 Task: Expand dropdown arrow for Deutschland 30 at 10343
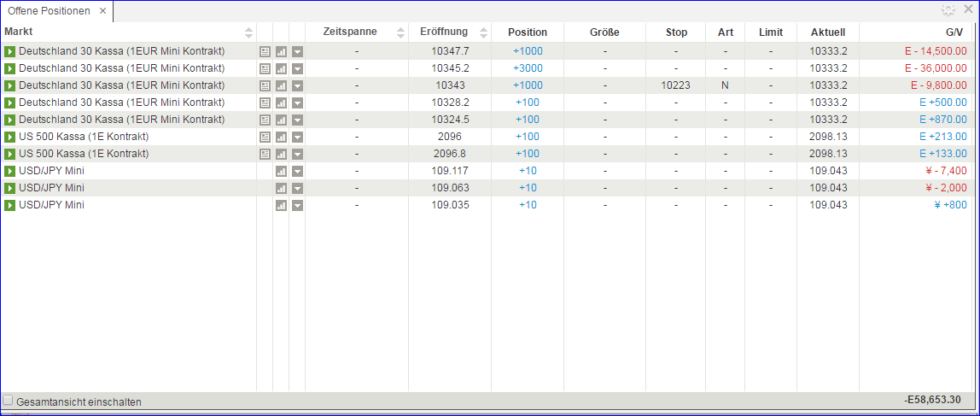[297, 85]
